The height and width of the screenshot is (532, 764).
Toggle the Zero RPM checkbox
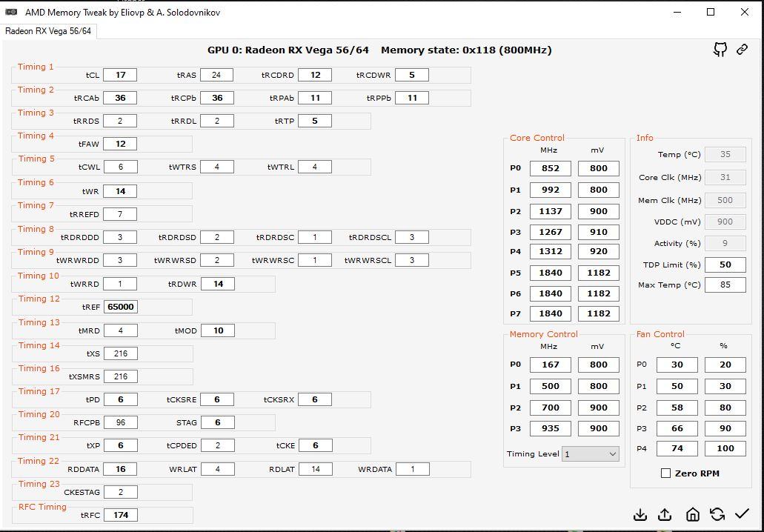pos(665,473)
